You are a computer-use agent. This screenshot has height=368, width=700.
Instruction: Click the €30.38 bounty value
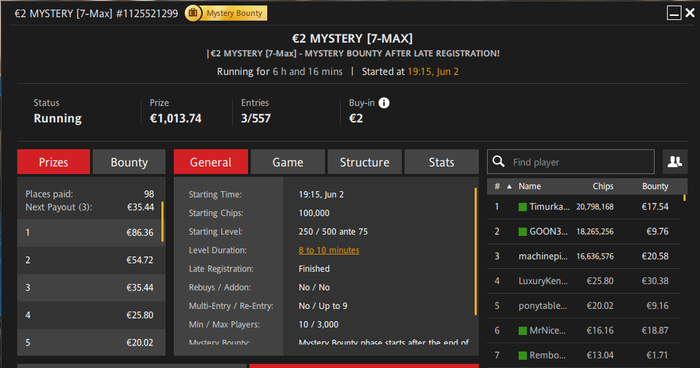[x=655, y=281]
